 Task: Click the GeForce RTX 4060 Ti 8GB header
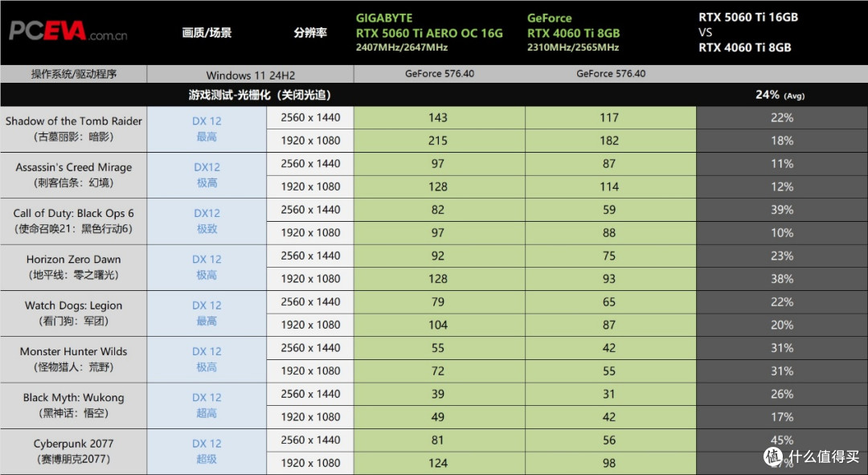tap(574, 33)
